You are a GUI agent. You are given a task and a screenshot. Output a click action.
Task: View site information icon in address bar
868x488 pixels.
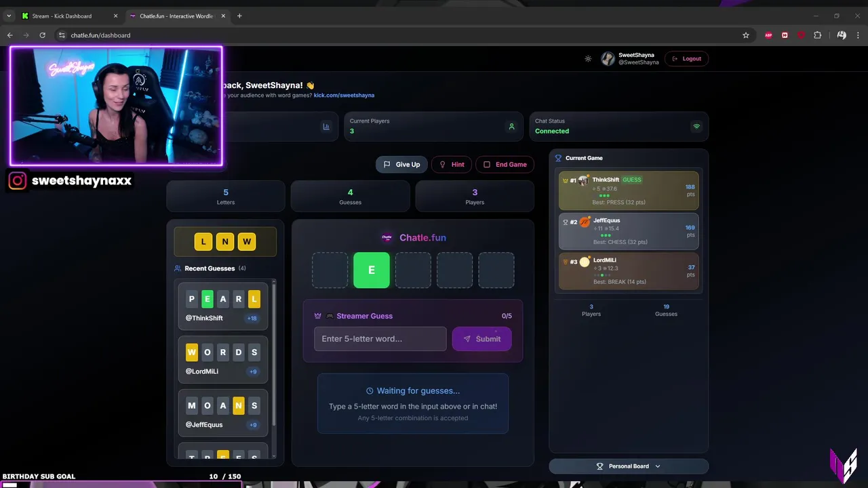[x=61, y=35]
